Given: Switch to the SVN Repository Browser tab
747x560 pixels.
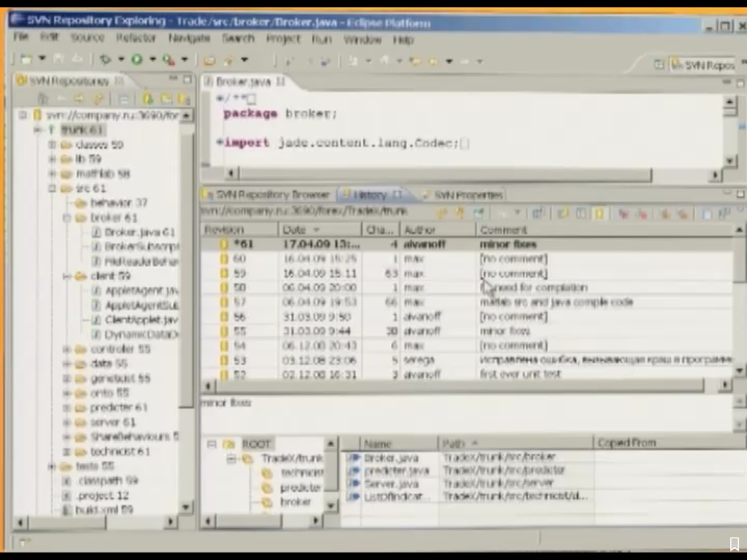Looking at the screenshot, I should point(266,194).
